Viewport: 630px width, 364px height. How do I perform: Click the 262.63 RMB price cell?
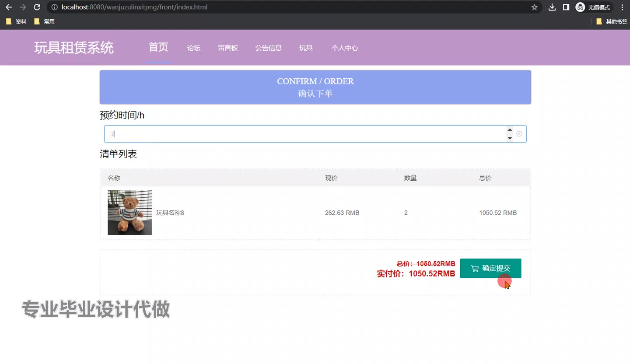click(342, 213)
